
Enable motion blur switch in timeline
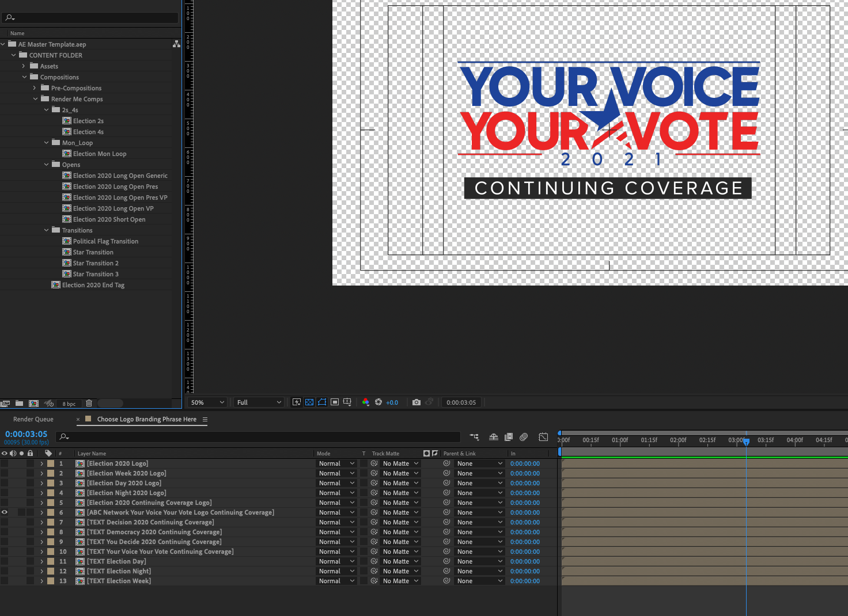(524, 437)
